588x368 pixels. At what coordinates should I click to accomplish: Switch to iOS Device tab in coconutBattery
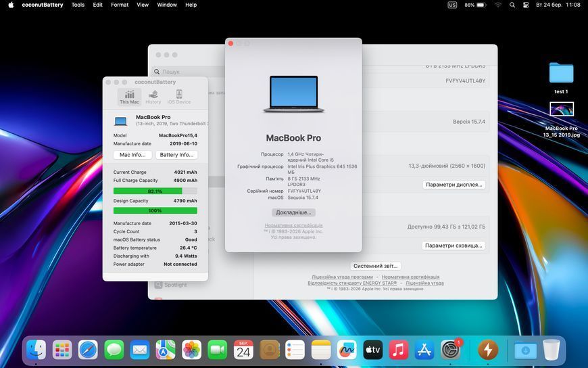[179, 97]
